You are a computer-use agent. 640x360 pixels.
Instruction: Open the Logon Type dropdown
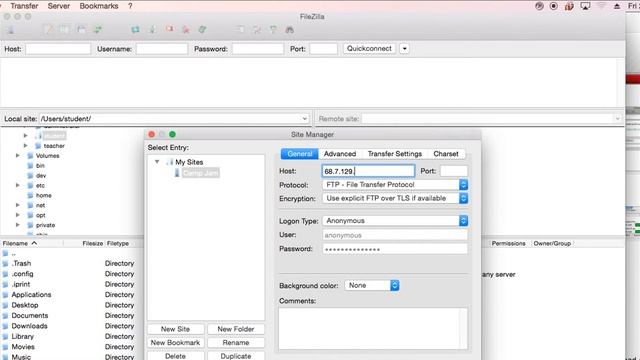395,221
